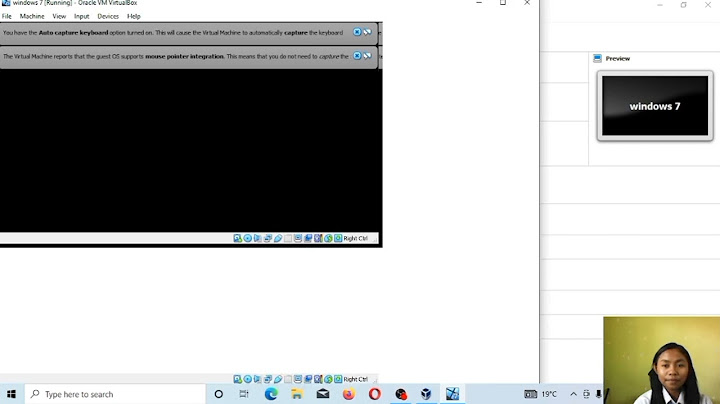Open the Machine menu

coord(32,16)
